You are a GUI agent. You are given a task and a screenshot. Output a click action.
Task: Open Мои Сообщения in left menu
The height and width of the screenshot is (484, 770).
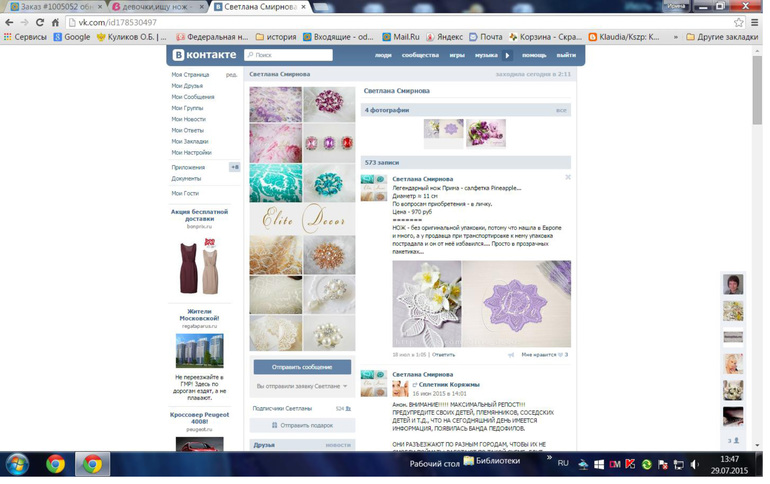192,97
